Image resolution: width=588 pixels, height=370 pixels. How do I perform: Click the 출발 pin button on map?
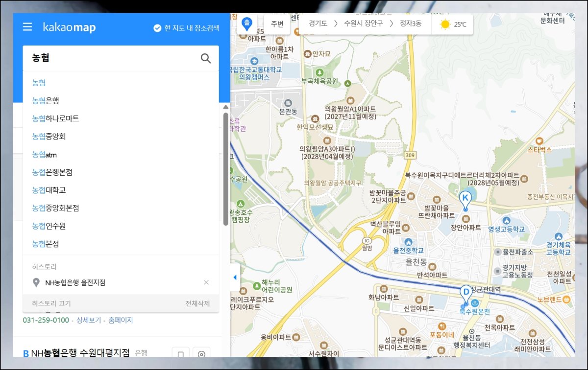point(247,23)
